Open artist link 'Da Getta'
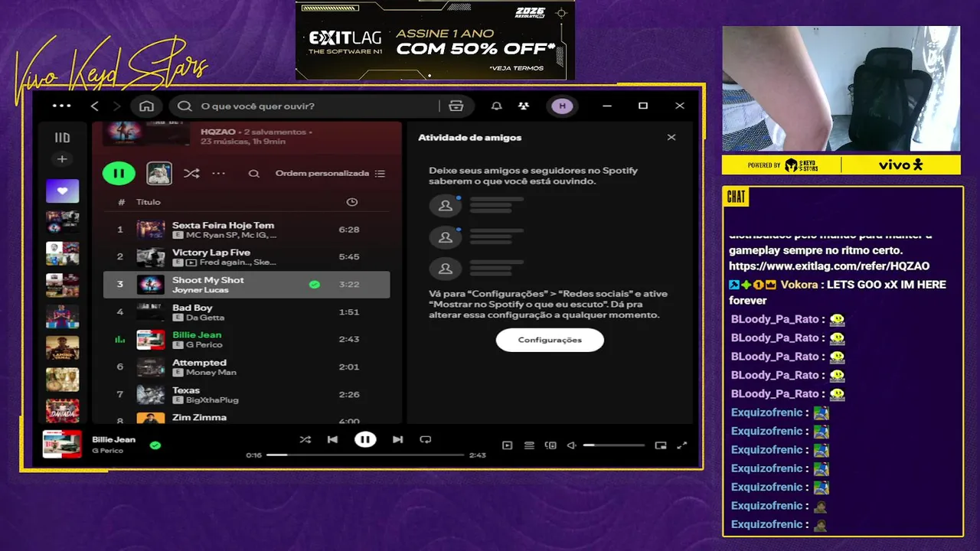The image size is (980, 551). point(205,318)
